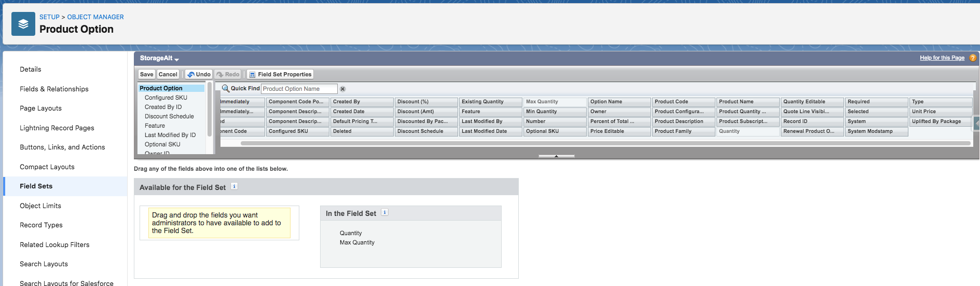Collapse the field palette using bottom handle
Image resolution: width=980 pixels, height=286 pixels.
pyautogui.click(x=556, y=156)
